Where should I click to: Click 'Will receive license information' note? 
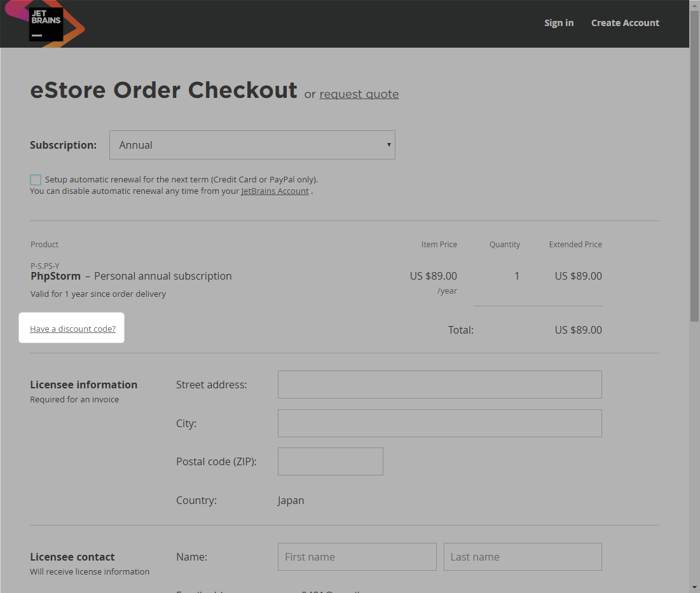pyautogui.click(x=90, y=571)
